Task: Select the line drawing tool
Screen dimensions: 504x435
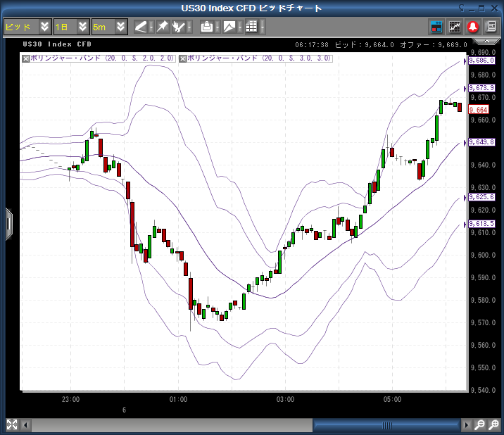Action: point(141,27)
